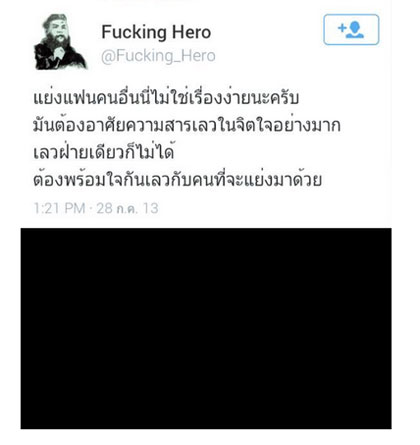
Task: Tap the 28 ก.ค. 13 tweet date
Action: pyautogui.click(x=127, y=208)
